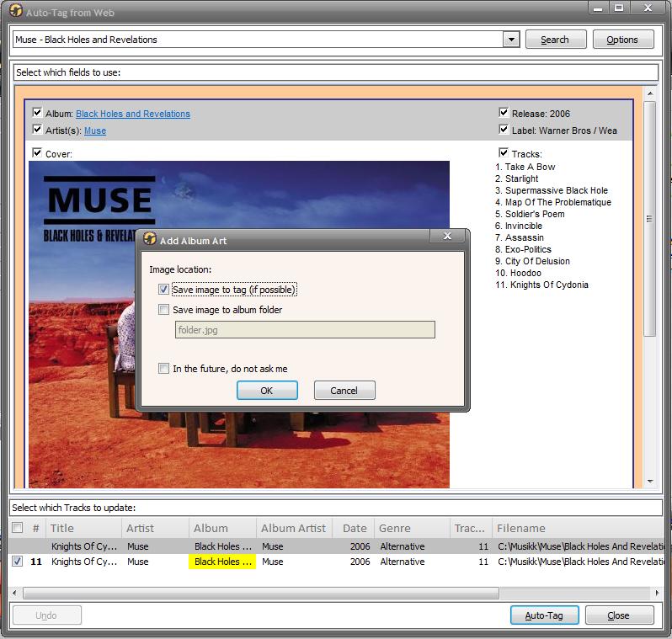
Task: Sort by the Trac... column header
Action: coord(471,528)
